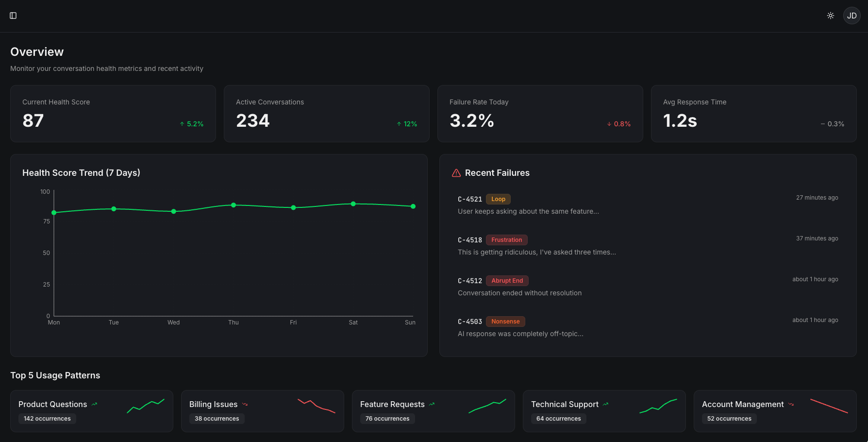Select the Loop badge on C-4521
This screenshot has height=442, width=868.
point(498,199)
